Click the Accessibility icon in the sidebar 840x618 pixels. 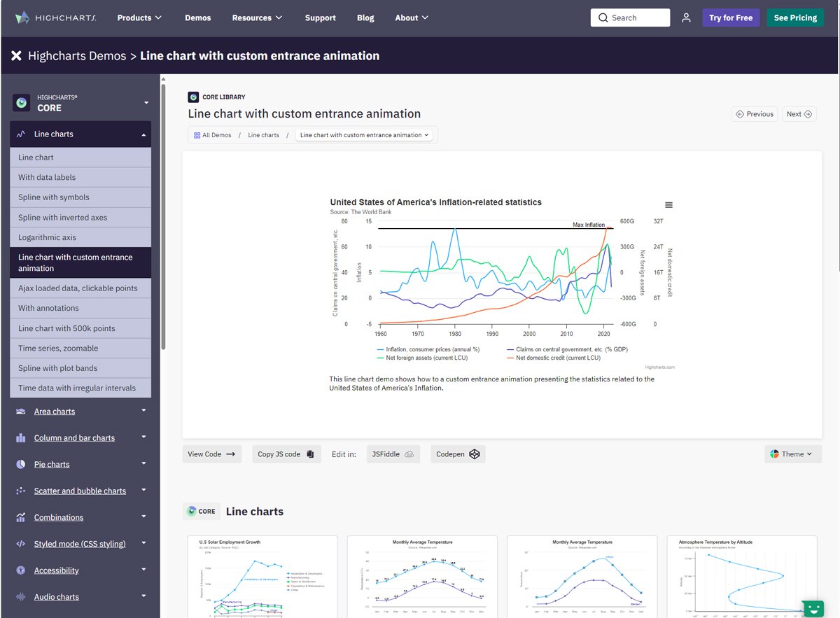coord(20,570)
